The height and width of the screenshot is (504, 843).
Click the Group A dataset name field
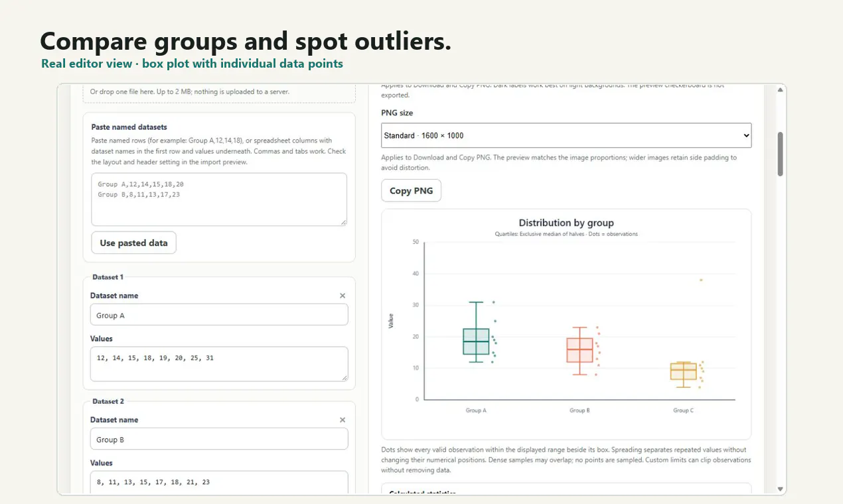pos(219,315)
